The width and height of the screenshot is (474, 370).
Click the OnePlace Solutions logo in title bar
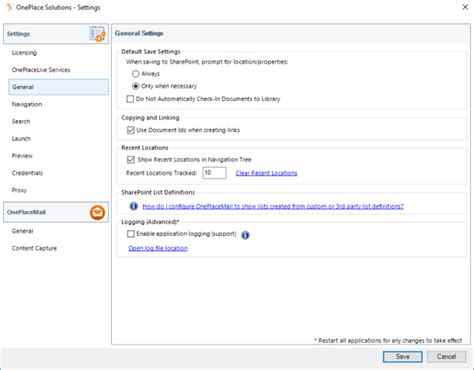9,7
